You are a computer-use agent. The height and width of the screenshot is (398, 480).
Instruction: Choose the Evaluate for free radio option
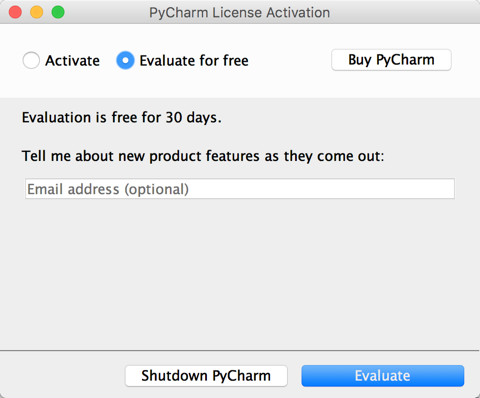pyautogui.click(x=125, y=60)
